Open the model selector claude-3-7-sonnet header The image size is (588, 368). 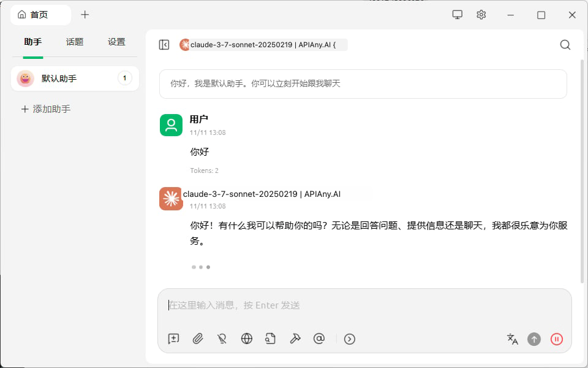click(x=263, y=45)
